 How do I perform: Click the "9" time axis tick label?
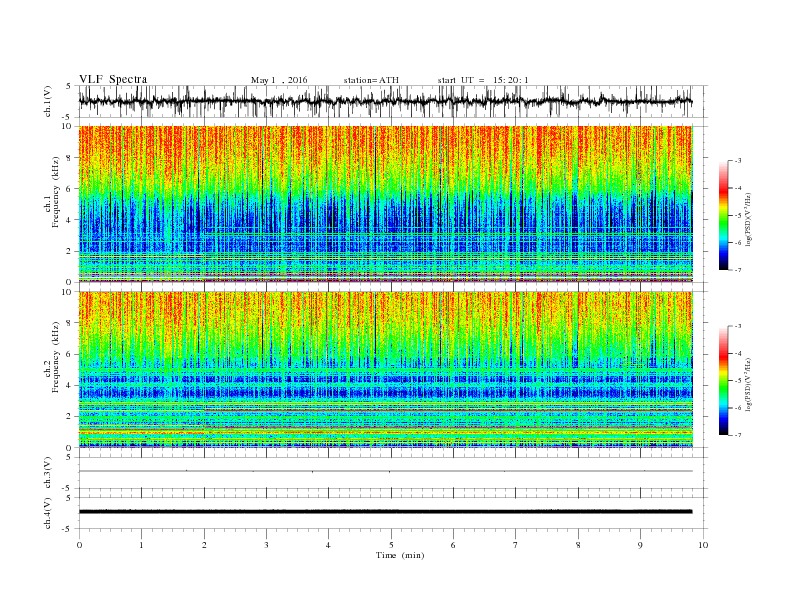[x=640, y=545]
